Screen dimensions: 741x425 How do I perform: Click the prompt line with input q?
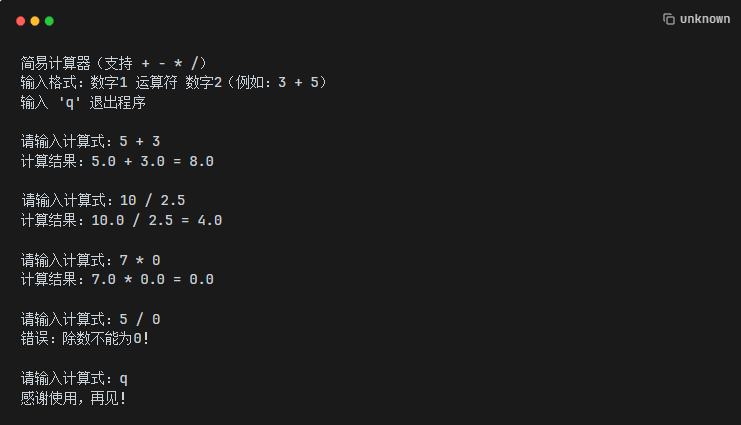coord(74,378)
